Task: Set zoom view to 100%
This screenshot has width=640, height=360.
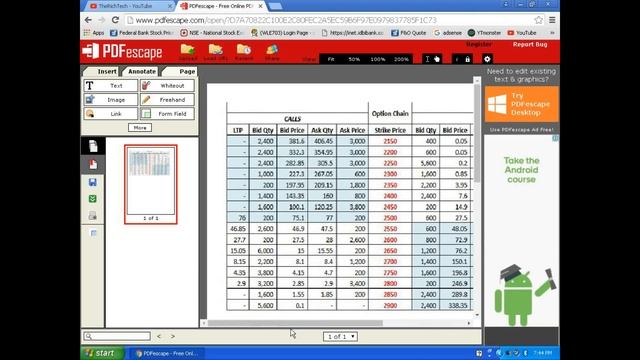Action: [x=378, y=59]
